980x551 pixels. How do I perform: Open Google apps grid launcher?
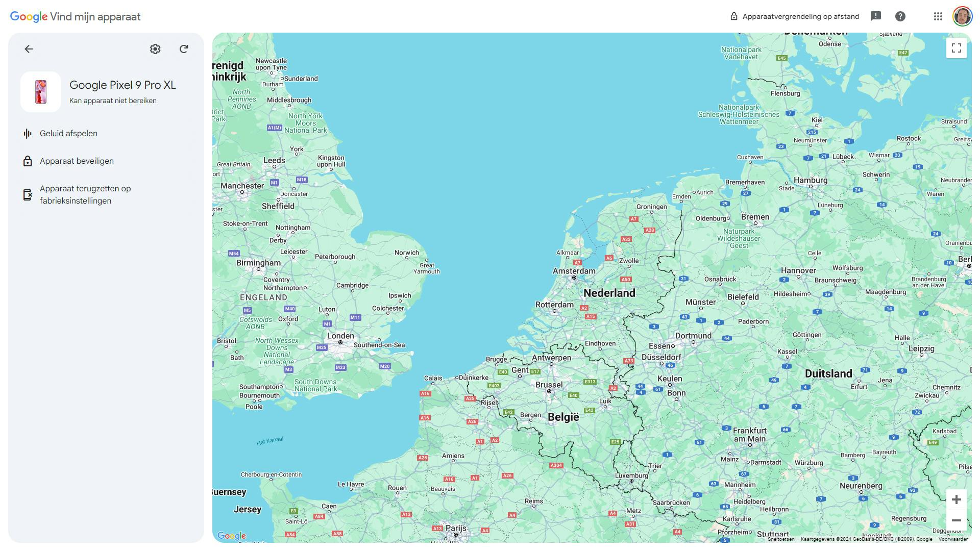point(938,16)
